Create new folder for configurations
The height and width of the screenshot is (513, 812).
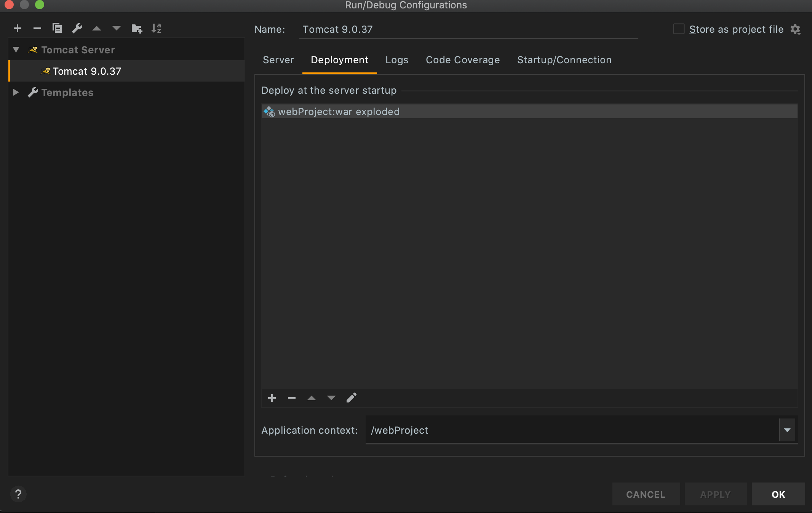[136, 28]
